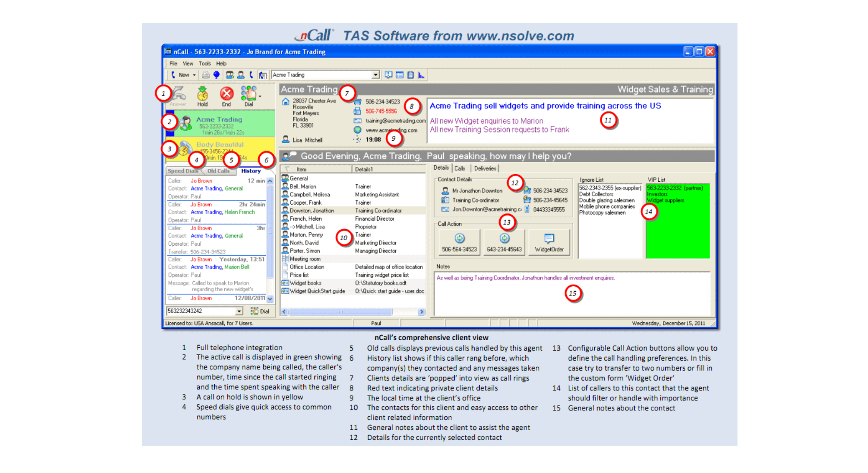Click inside the contact Notes text area
The width and height of the screenshot is (868, 473).
[x=572, y=294]
